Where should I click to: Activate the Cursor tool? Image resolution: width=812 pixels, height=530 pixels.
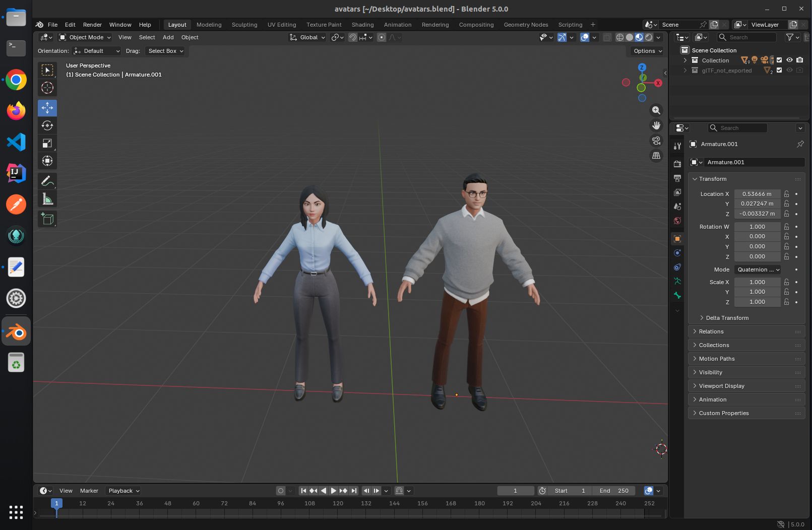pyautogui.click(x=47, y=88)
